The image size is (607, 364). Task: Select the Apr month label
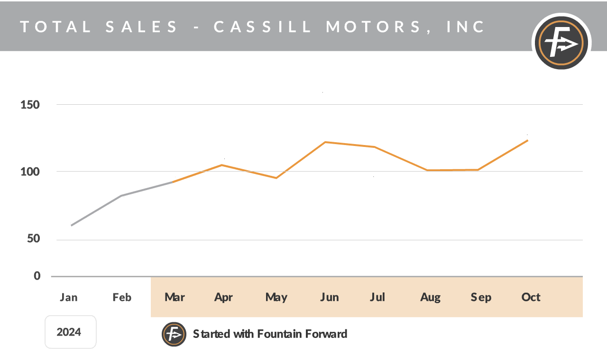click(223, 297)
